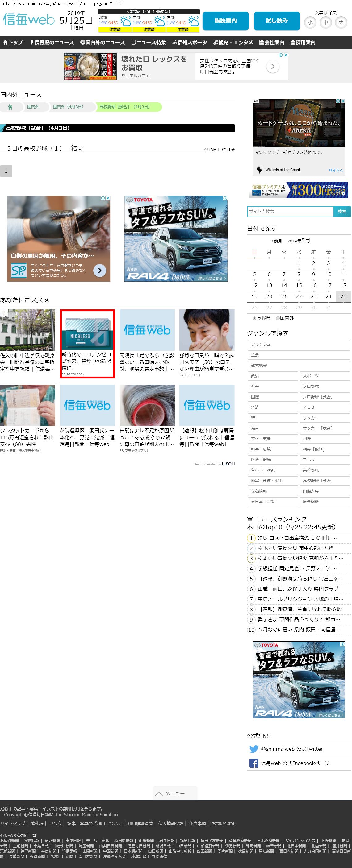Screen dimensions: 352x868
Task: Set font size to large (大)
Action: click(x=341, y=23)
